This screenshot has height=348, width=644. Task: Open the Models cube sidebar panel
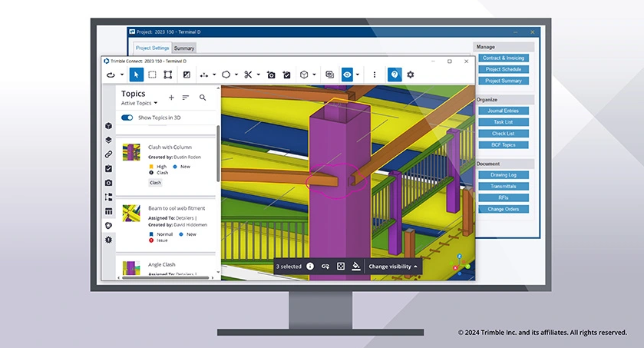(108, 126)
